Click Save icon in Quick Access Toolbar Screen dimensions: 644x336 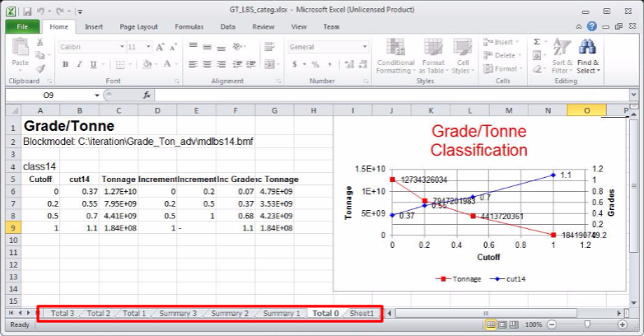tap(27, 12)
